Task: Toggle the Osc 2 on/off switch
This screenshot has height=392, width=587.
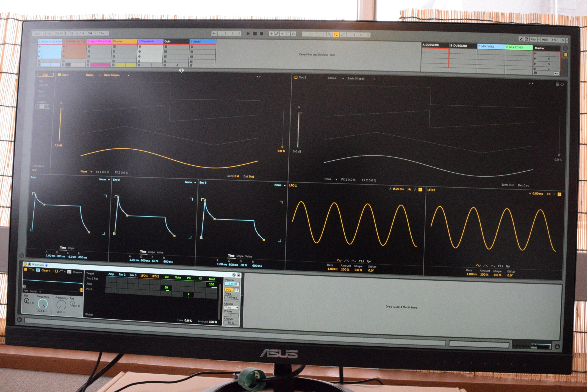Action: (x=296, y=77)
